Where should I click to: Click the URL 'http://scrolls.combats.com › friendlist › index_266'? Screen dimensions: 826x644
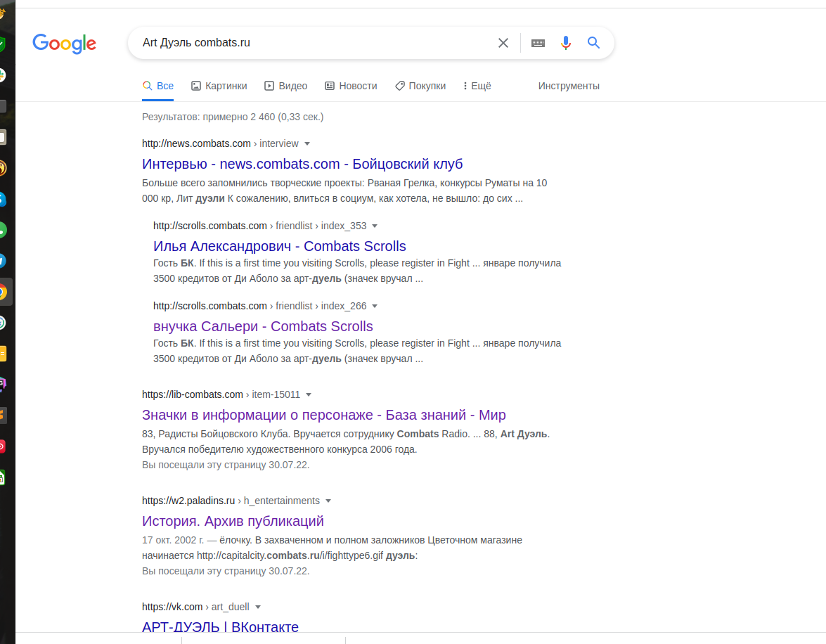click(259, 306)
